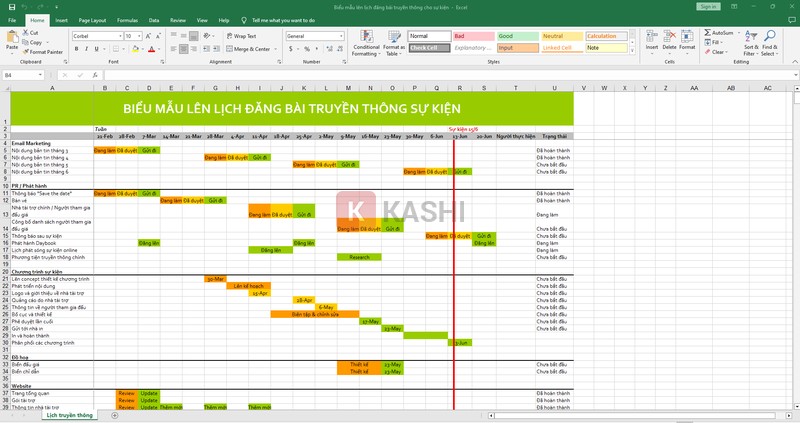Click Tell me what you want to do
Viewport: 800px width, 423px height.
tap(283, 20)
